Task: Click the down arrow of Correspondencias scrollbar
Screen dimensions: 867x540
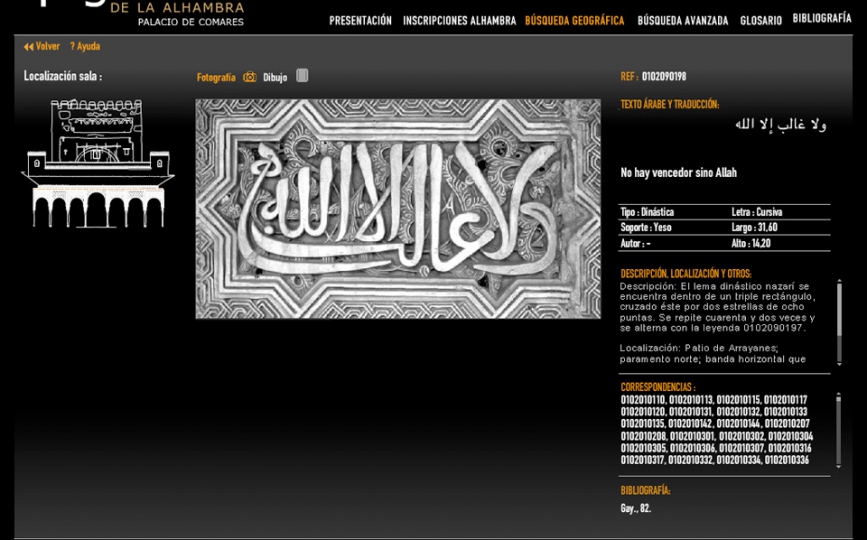Action: tap(839, 466)
